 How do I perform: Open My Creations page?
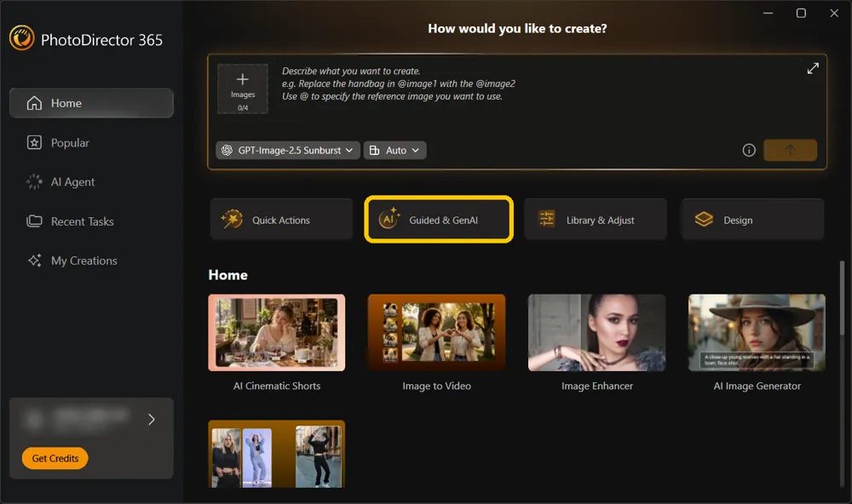pos(91,261)
